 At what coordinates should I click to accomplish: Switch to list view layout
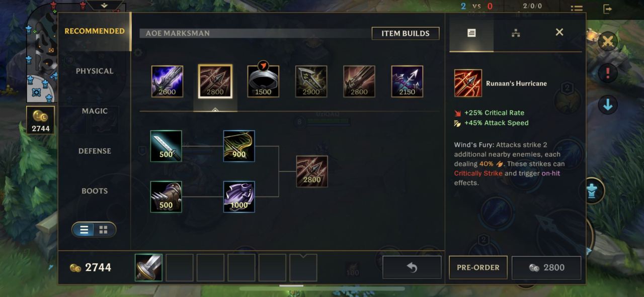coord(84,230)
